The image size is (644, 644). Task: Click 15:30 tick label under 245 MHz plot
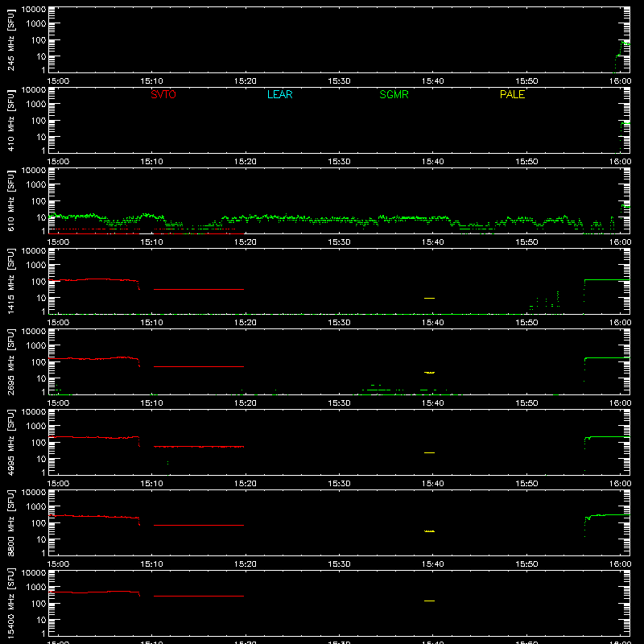(339, 81)
